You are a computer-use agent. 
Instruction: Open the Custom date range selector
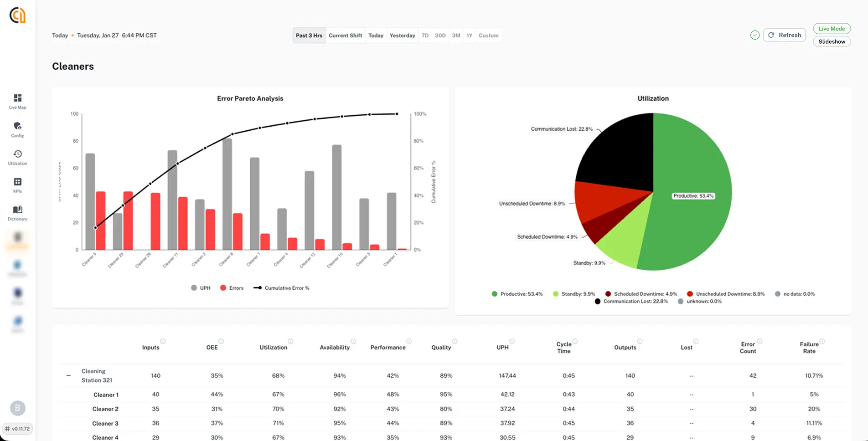pyautogui.click(x=488, y=36)
